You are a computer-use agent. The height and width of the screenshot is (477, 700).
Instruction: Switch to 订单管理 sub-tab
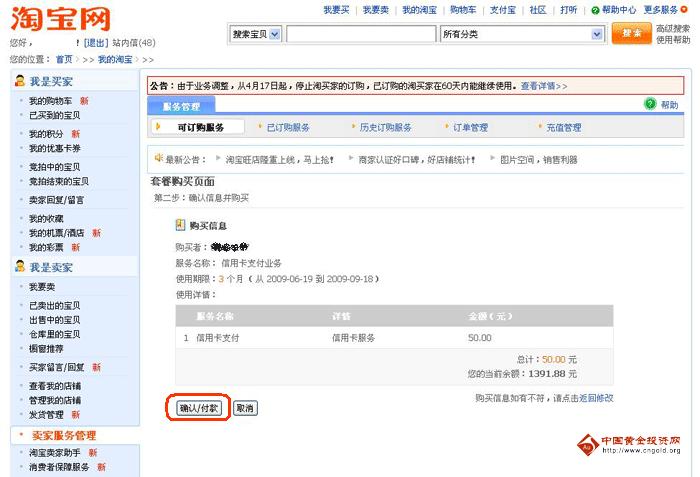pos(471,127)
